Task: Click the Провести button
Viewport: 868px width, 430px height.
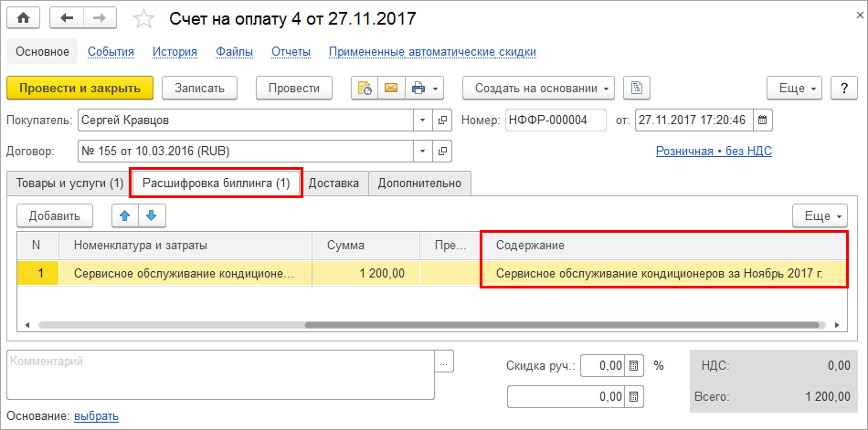Action: click(294, 88)
